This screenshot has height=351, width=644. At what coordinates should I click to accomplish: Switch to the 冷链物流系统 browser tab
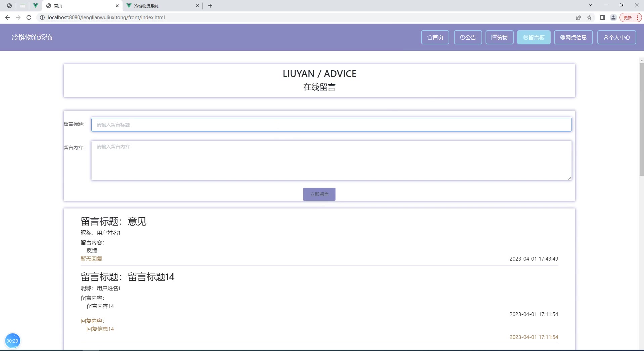click(162, 6)
